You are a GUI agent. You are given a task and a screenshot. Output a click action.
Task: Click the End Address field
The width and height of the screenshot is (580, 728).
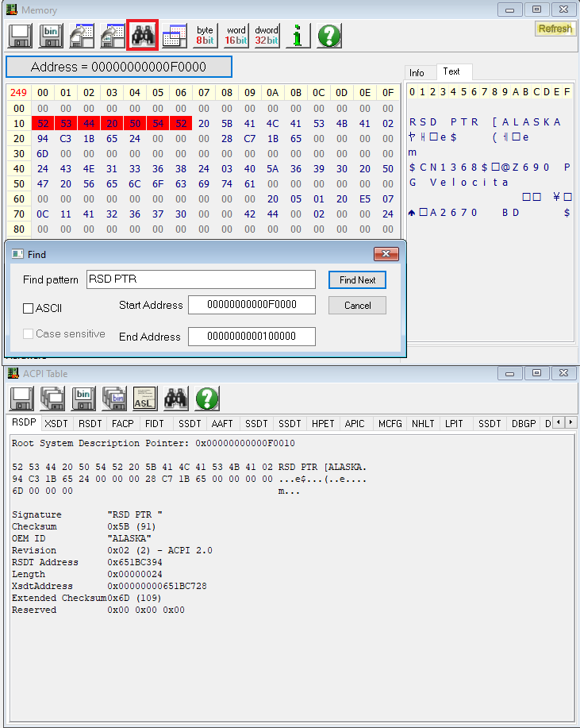pos(252,336)
